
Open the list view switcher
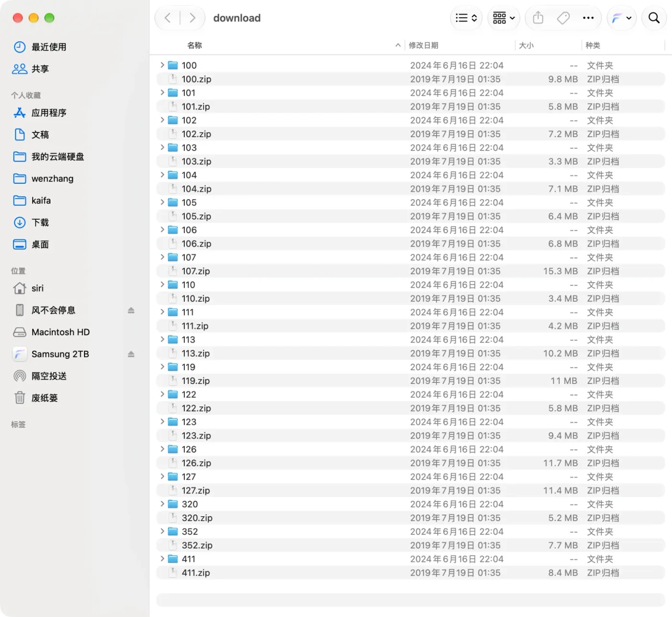coord(466,18)
